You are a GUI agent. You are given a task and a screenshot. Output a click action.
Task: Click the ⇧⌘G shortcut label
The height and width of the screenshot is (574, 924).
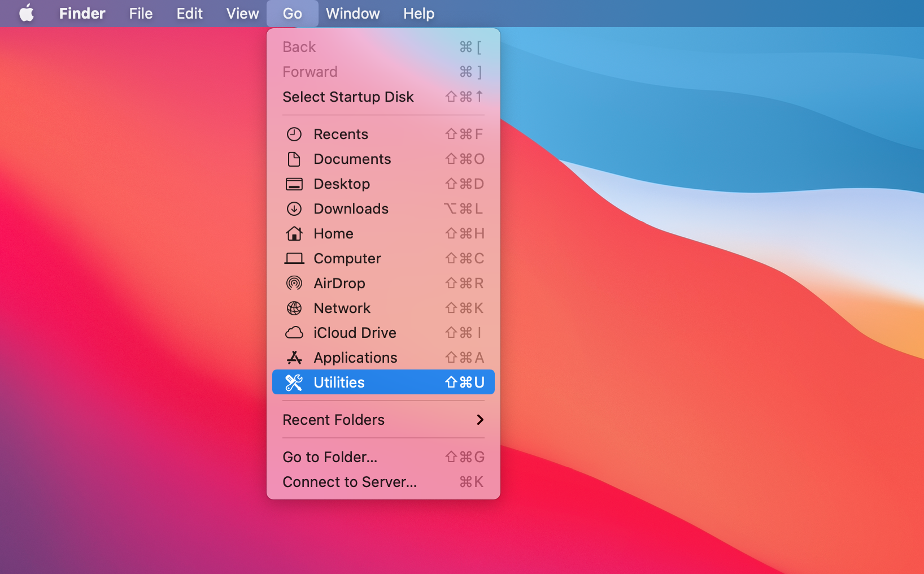(x=465, y=457)
